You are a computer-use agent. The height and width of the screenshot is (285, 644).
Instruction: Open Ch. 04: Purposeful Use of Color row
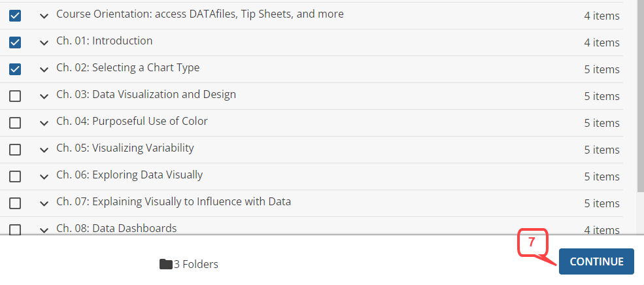click(311, 123)
